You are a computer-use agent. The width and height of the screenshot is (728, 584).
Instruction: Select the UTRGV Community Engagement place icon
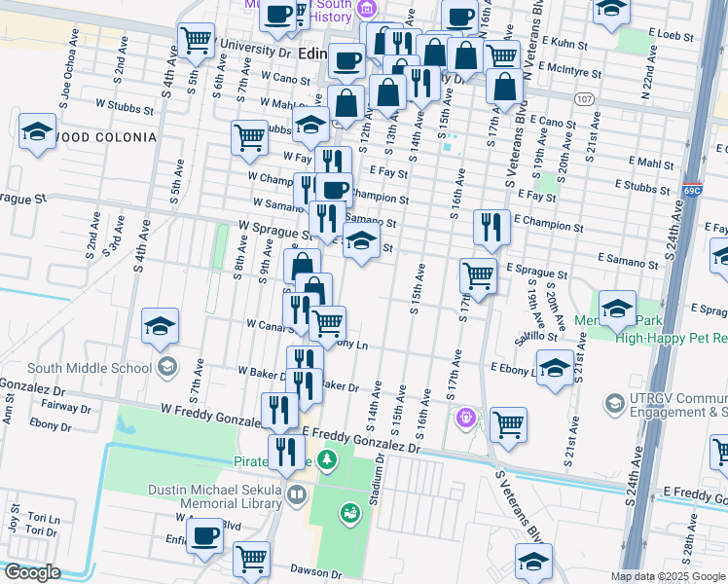(614, 402)
